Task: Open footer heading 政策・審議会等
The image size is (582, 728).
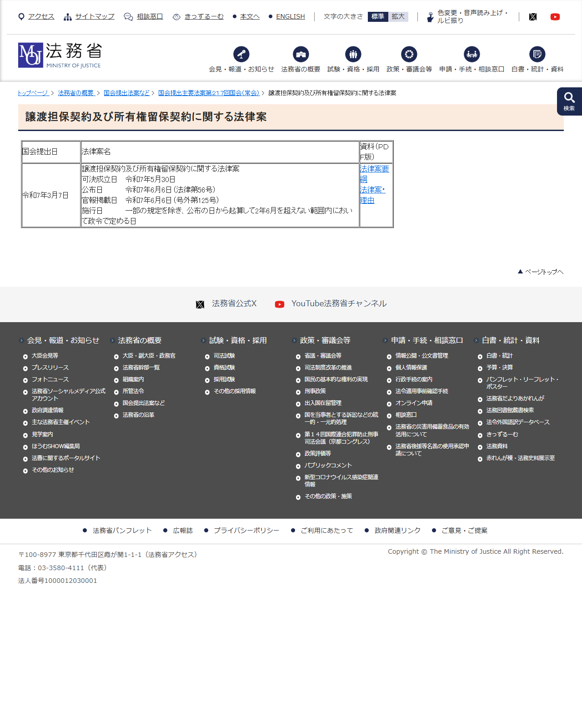Action: tap(325, 340)
